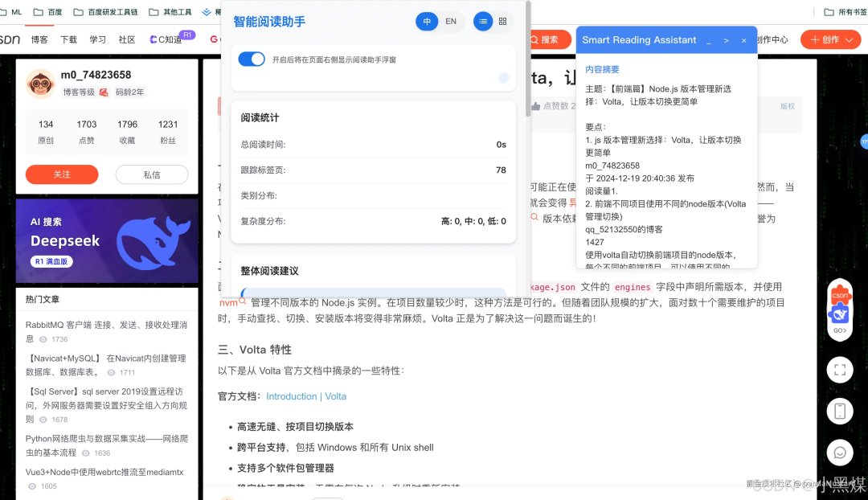The image size is (868, 500).
Task: Switch the reading assistant to Chinese
Action: click(x=427, y=21)
